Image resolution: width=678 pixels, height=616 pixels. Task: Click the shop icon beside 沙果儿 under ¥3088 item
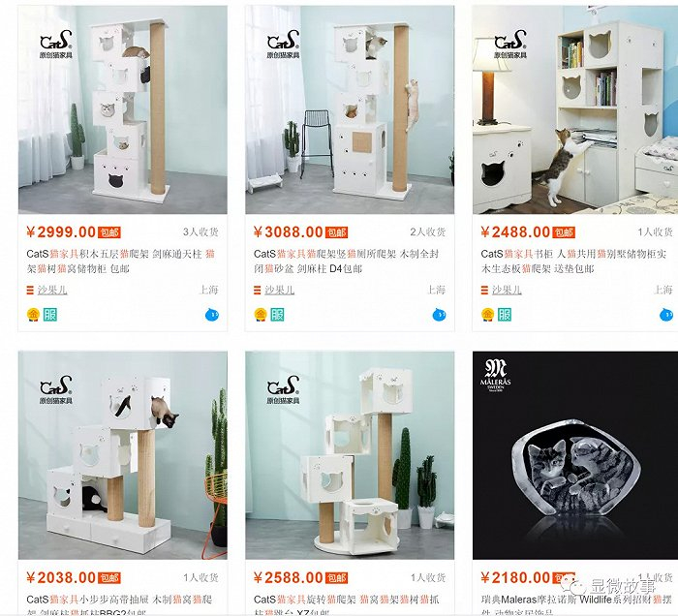(x=258, y=290)
